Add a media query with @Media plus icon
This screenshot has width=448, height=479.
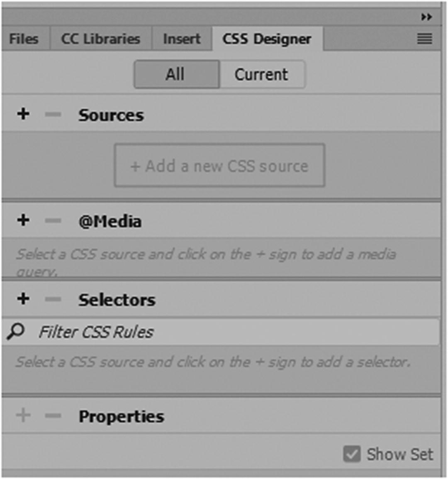[23, 220]
